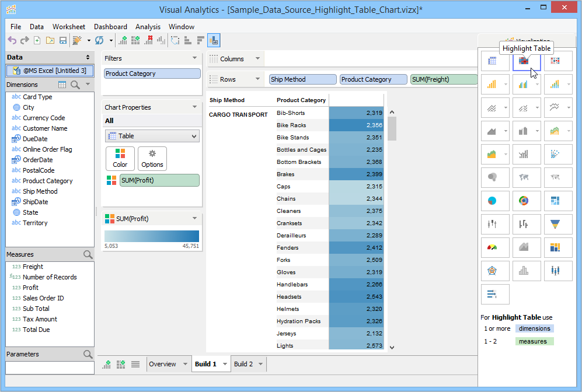Image resolution: width=582 pixels, height=392 pixels.
Task: Click the search icon in Measures panel
Action: pos(88,254)
